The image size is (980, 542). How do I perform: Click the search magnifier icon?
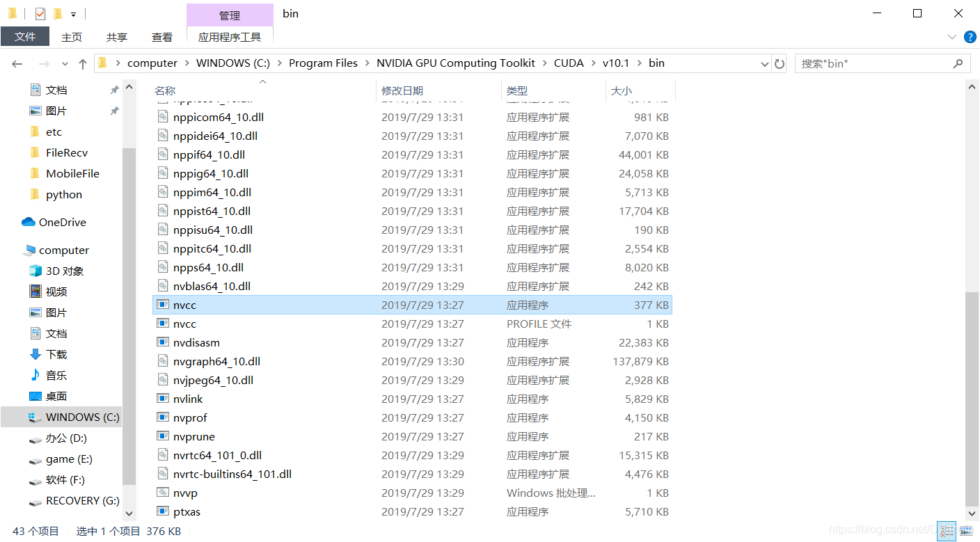(958, 63)
